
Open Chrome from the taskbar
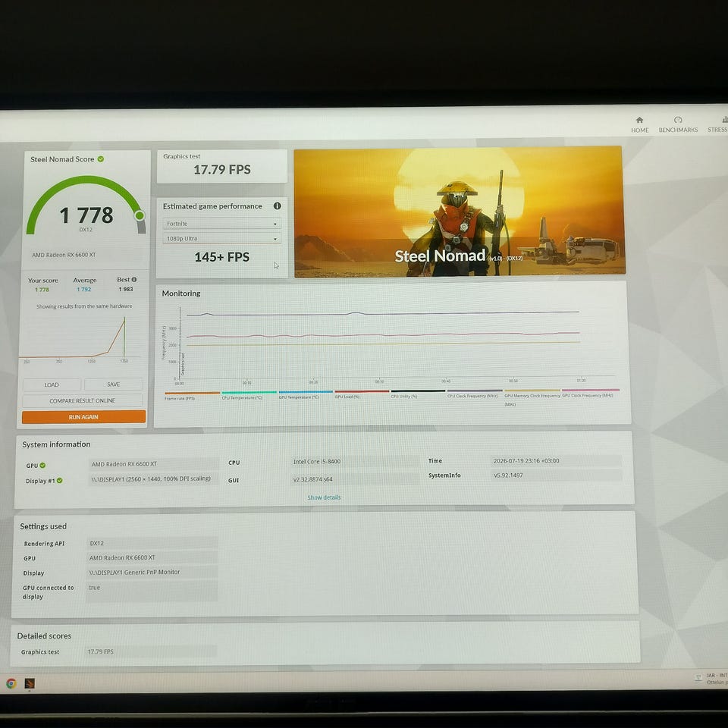coord(11,683)
